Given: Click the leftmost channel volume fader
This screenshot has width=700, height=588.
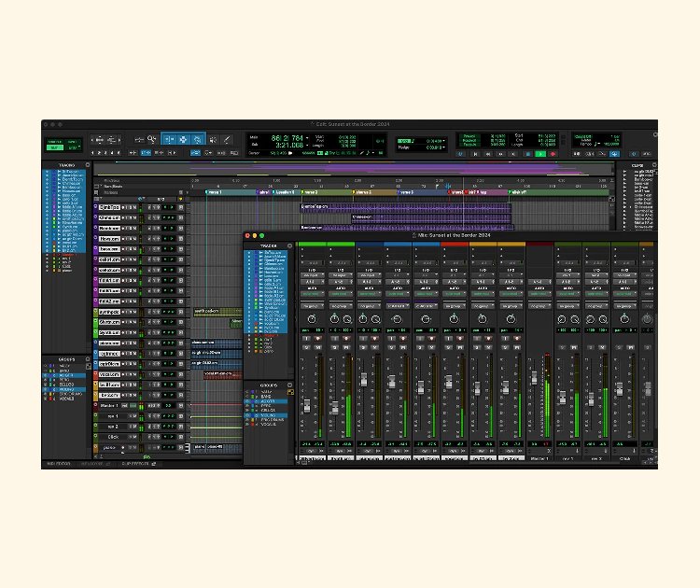Looking at the screenshot, I should tap(307, 406).
